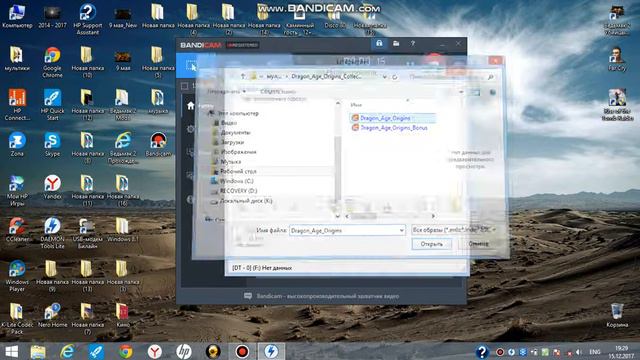This screenshot has width=640, height=360.
Task: Select Рабочий стол in the navigation tree
Action: pyautogui.click(x=238, y=171)
